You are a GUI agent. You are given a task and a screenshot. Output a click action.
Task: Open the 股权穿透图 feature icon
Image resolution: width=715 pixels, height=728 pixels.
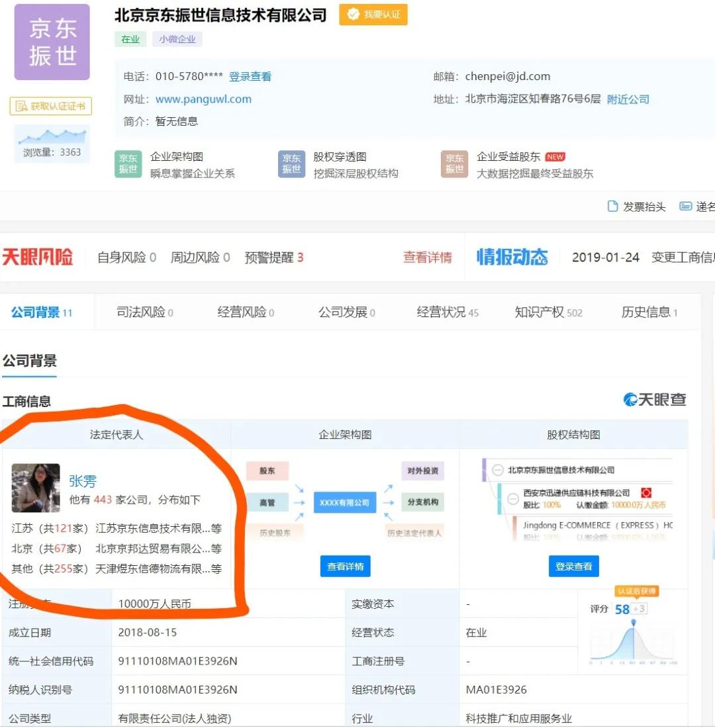(x=291, y=163)
